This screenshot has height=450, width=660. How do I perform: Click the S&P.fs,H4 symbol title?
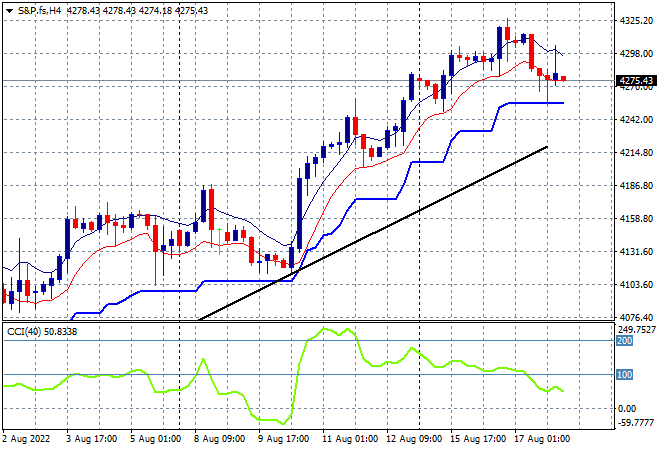pos(40,9)
